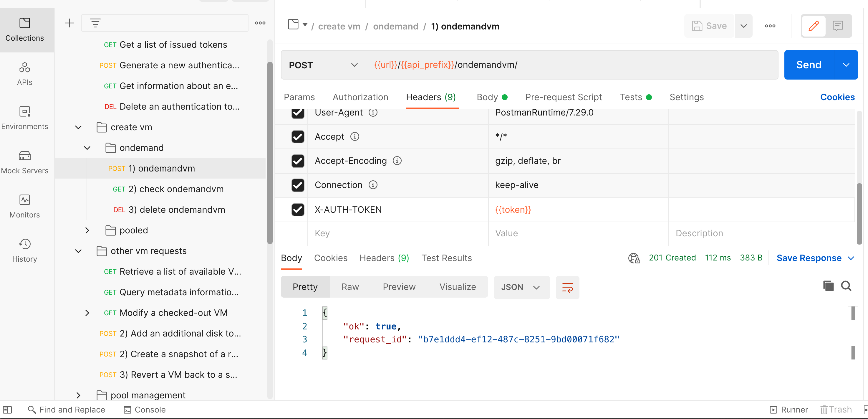Open Mock Servers from the sidebar

[x=25, y=162]
